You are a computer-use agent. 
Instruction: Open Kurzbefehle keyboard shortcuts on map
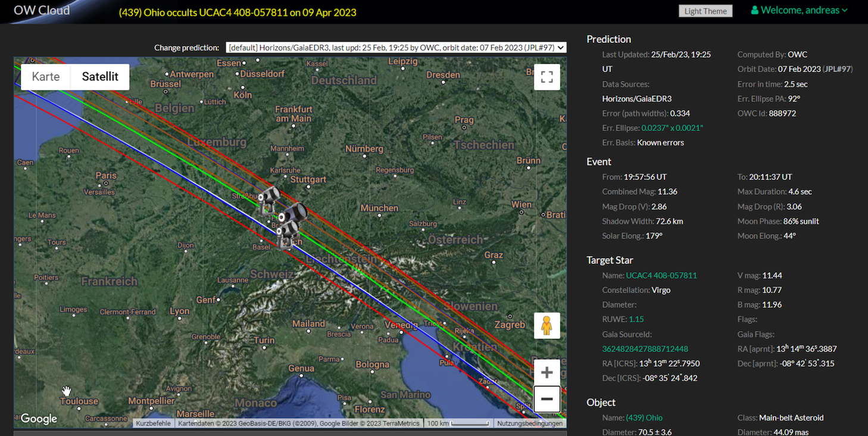(x=153, y=423)
